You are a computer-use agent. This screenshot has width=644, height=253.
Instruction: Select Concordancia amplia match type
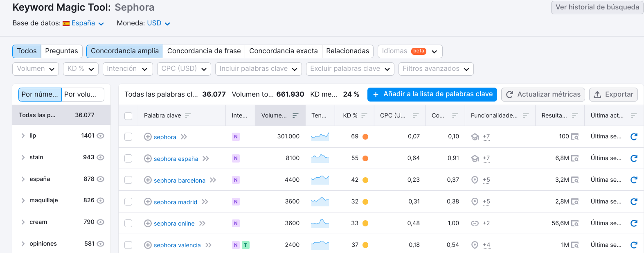tap(125, 51)
